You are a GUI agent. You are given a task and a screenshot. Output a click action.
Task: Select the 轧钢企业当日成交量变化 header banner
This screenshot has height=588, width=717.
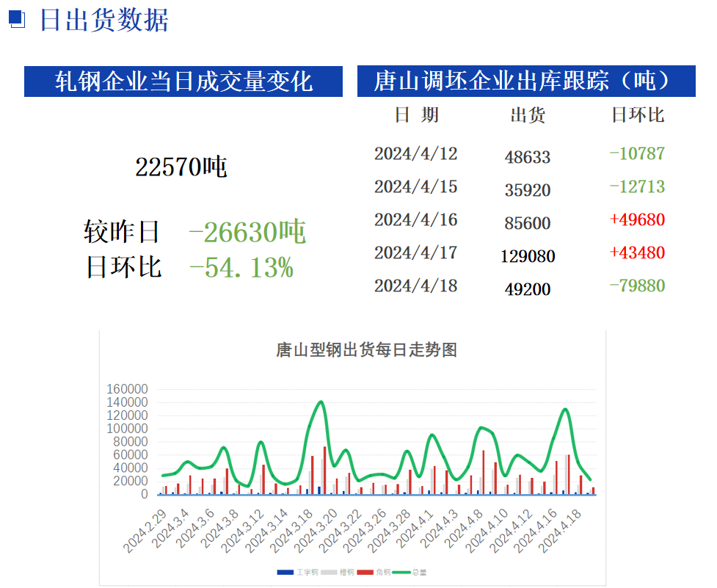pos(183,81)
